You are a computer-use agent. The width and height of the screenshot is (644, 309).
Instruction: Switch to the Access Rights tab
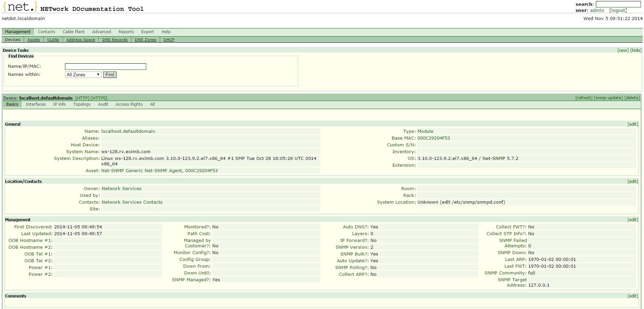coord(129,104)
